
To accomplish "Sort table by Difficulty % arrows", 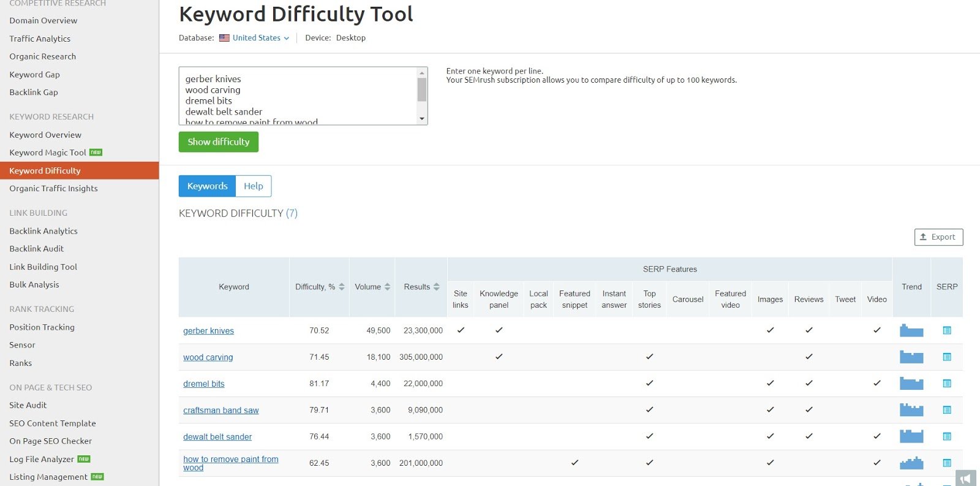I will coord(342,287).
